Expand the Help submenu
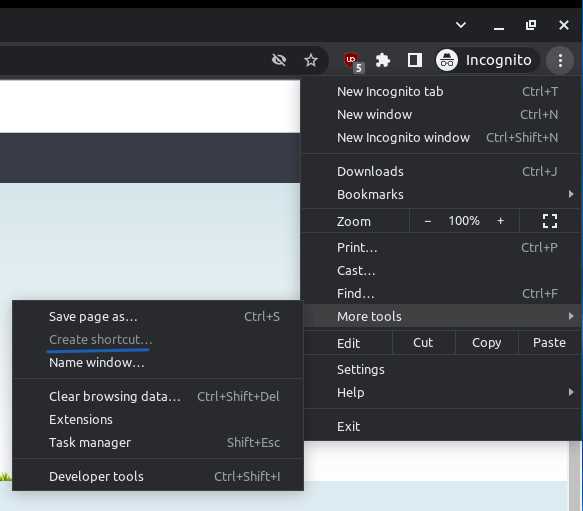The width and height of the screenshot is (583, 511). (x=442, y=392)
